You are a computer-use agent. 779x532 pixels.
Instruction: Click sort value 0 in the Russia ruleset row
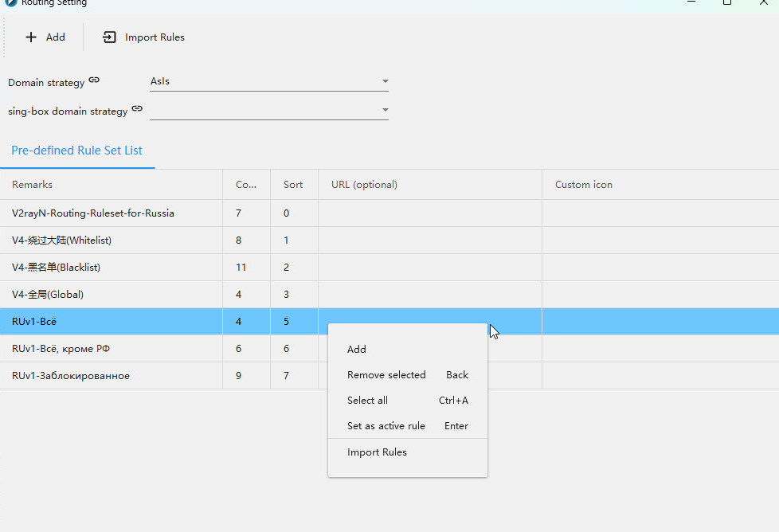click(294, 213)
